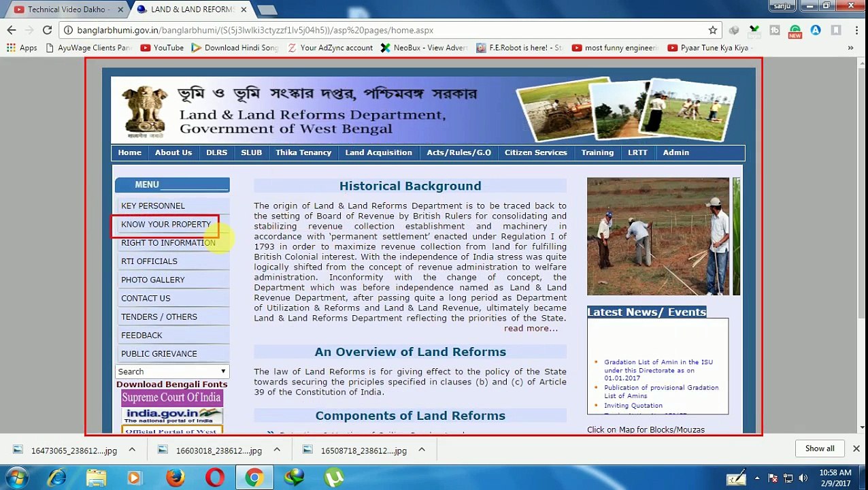Open the LRTT menu item

click(x=637, y=152)
